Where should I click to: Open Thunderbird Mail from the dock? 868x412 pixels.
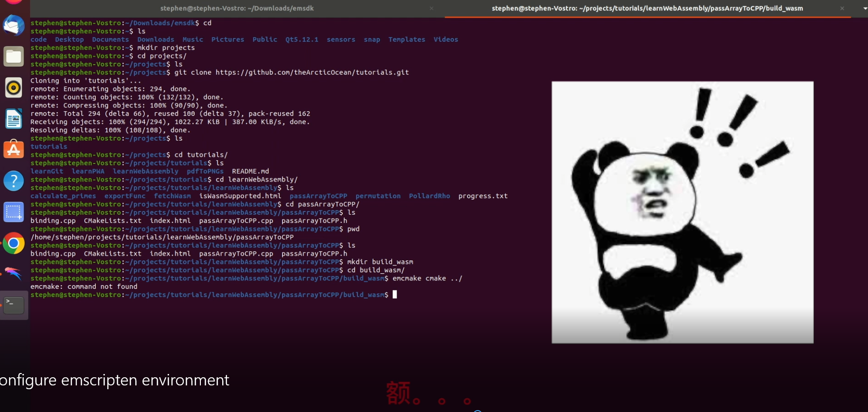pos(14,25)
